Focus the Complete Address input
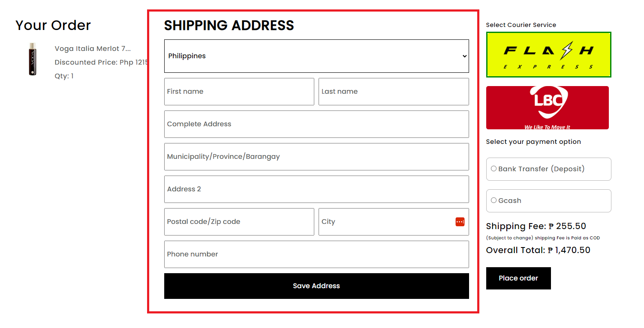 (x=316, y=124)
